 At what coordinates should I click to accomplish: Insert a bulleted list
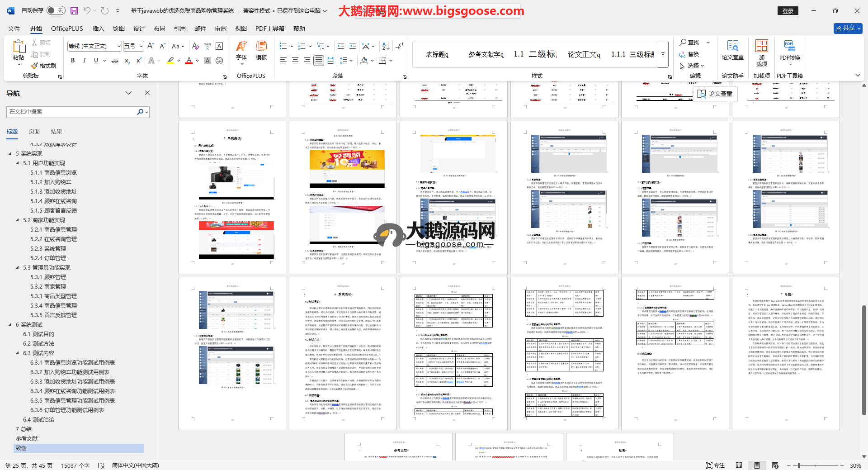tap(283, 46)
